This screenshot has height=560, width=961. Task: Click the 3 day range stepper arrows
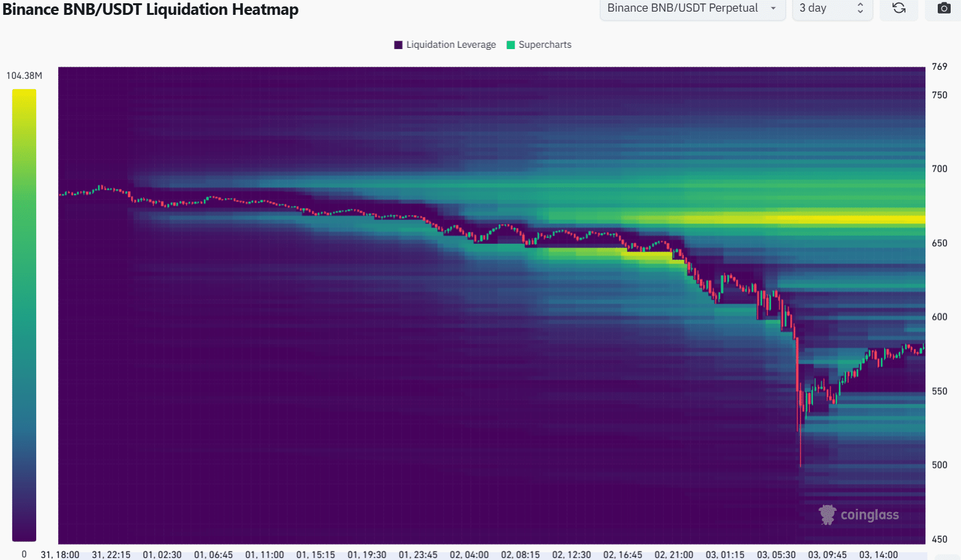point(860,8)
